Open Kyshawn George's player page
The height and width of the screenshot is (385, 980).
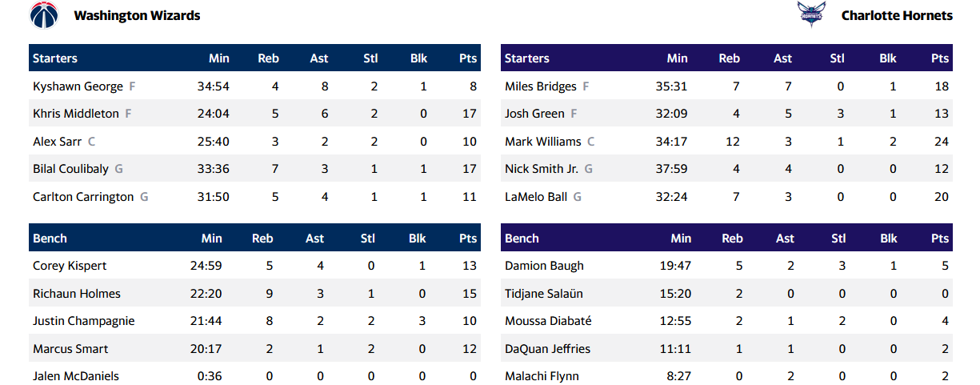(x=78, y=86)
